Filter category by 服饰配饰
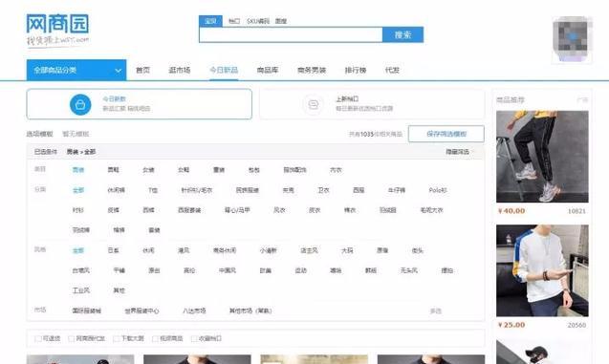This screenshot has height=364, width=609. pyautogui.click(x=294, y=170)
